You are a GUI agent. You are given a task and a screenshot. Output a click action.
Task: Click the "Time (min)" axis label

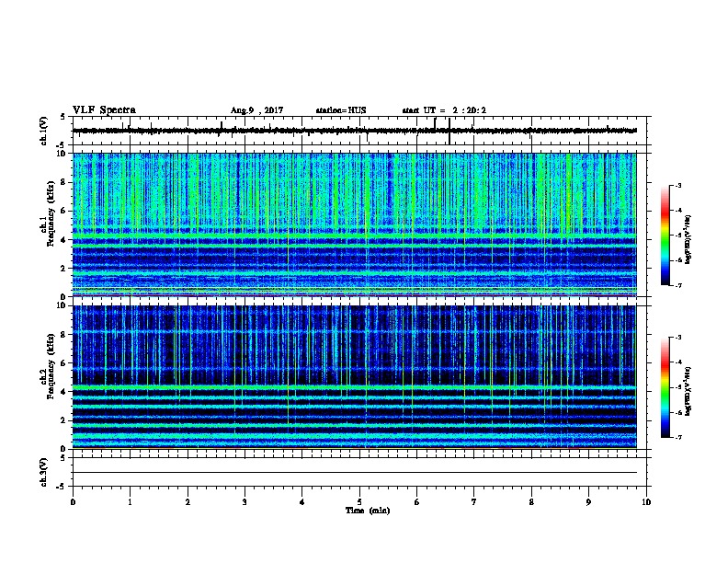coord(368,511)
